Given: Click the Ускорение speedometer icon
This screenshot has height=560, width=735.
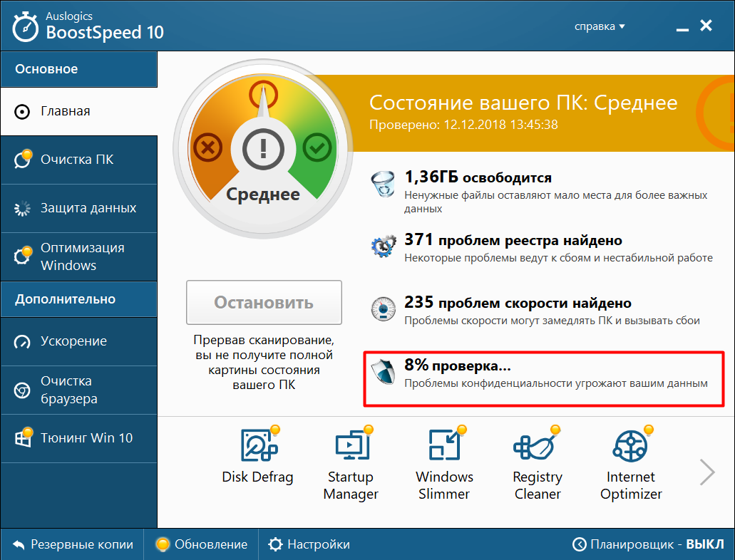Looking at the screenshot, I should point(22,342).
